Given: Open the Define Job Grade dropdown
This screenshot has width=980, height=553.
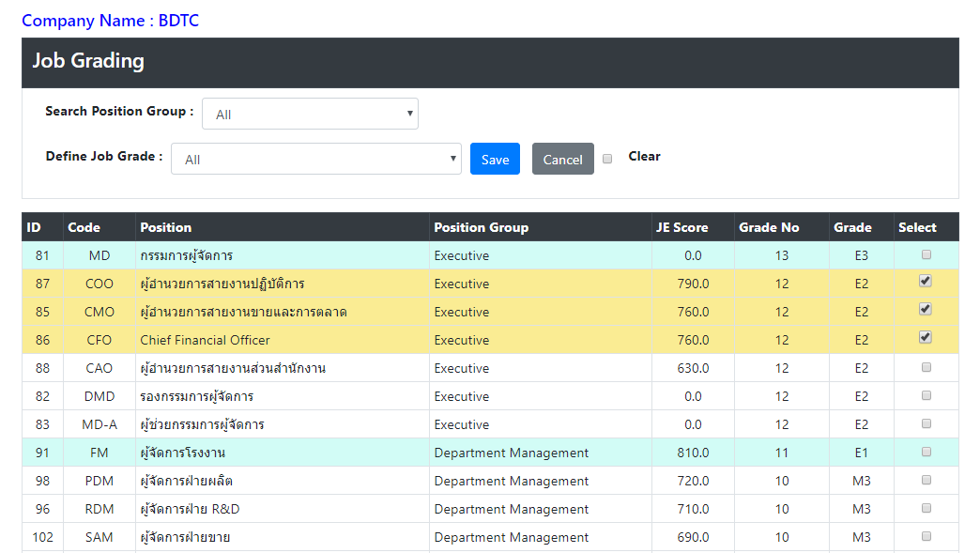Looking at the screenshot, I should [x=316, y=159].
